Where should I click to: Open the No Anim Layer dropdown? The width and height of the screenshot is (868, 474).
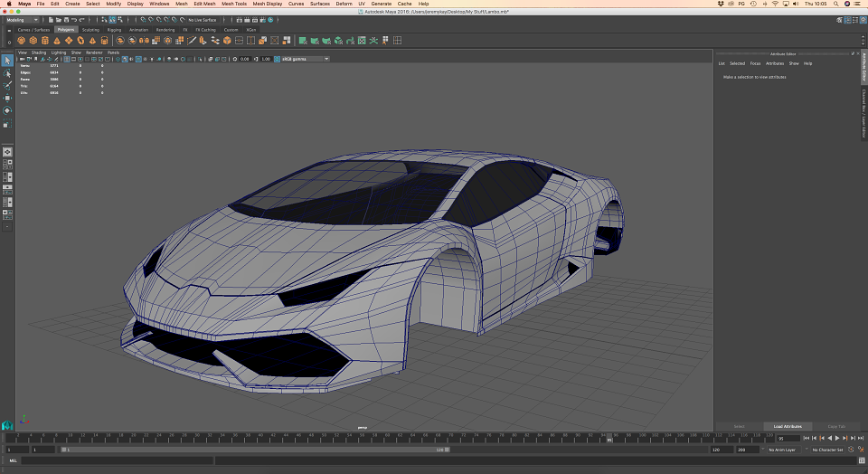pyautogui.click(x=785, y=450)
